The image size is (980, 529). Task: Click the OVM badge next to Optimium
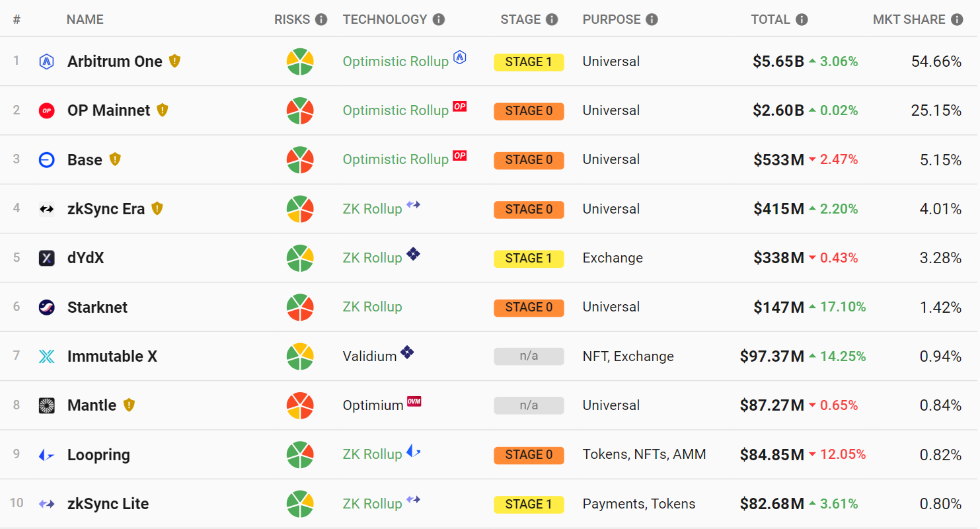pyautogui.click(x=414, y=401)
